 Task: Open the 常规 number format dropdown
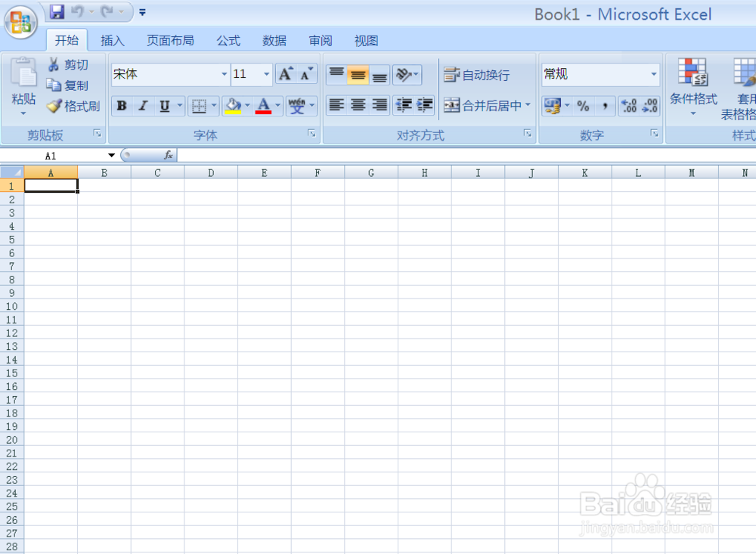653,74
